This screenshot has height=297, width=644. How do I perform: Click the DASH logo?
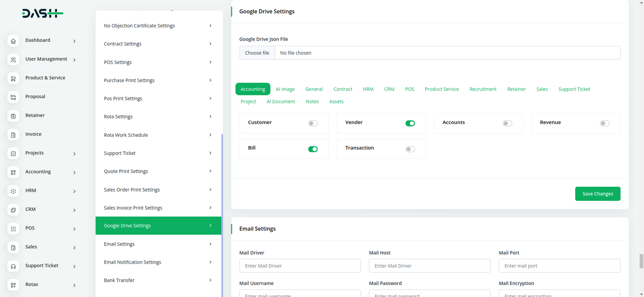42,14
